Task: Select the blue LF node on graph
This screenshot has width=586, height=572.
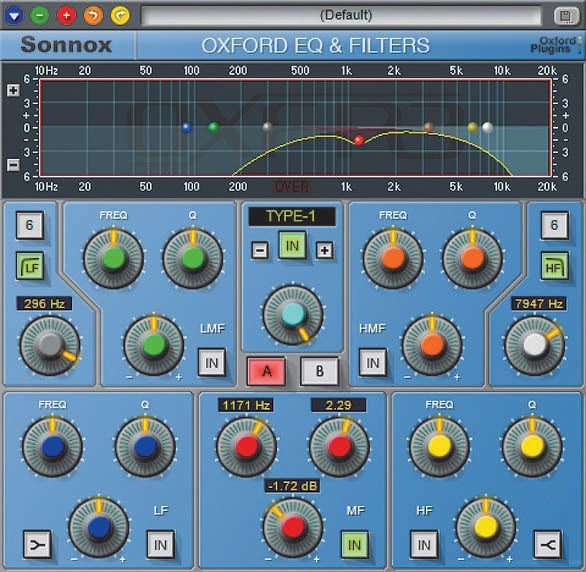Action: 187,128
